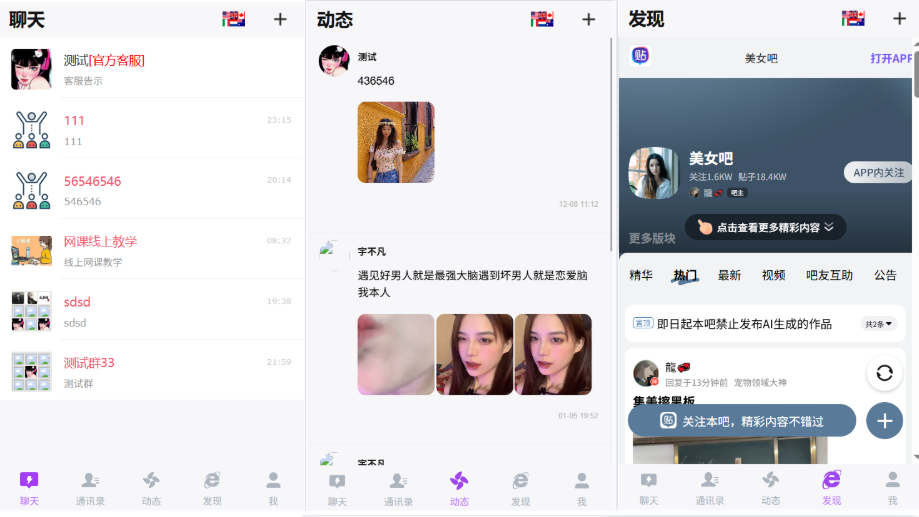The width and height of the screenshot is (919, 517).
Task: Tap 聊天 icon in the right panel bottom bar
Action: (649, 481)
